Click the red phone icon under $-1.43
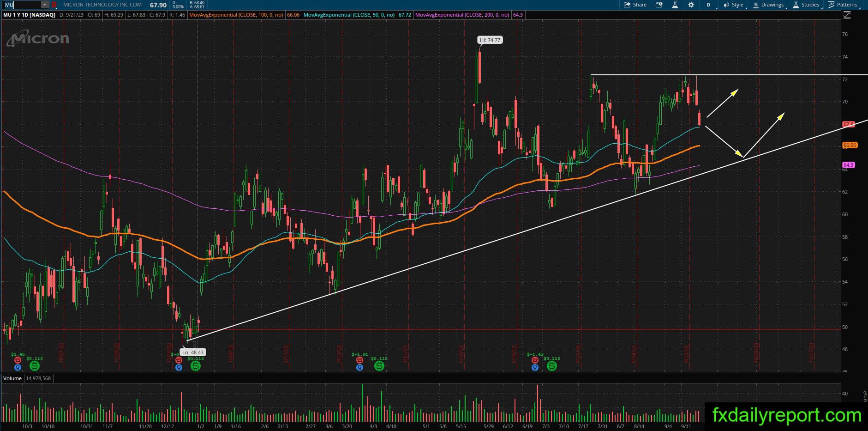Screen dimensions: 868x431 click(534, 360)
